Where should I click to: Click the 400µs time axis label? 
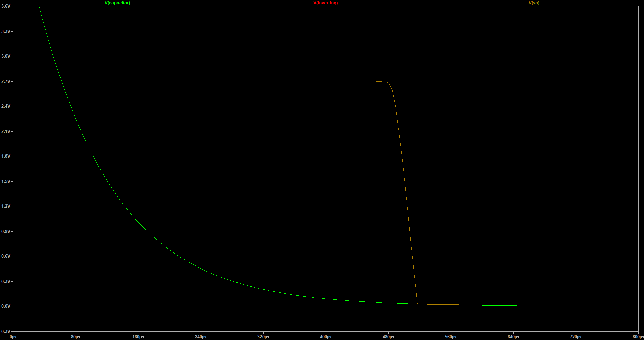click(x=326, y=337)
